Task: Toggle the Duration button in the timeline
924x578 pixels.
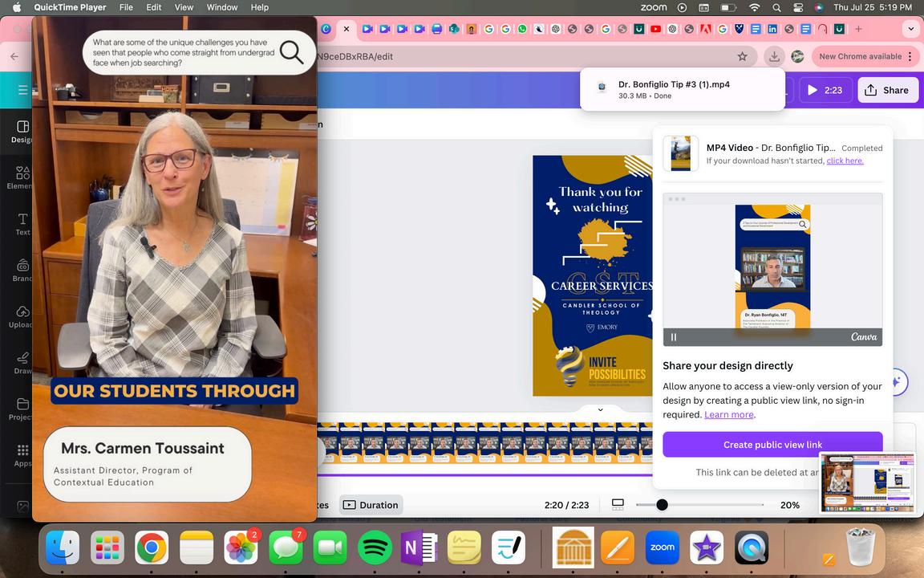Action: click(x=371, y=505)
